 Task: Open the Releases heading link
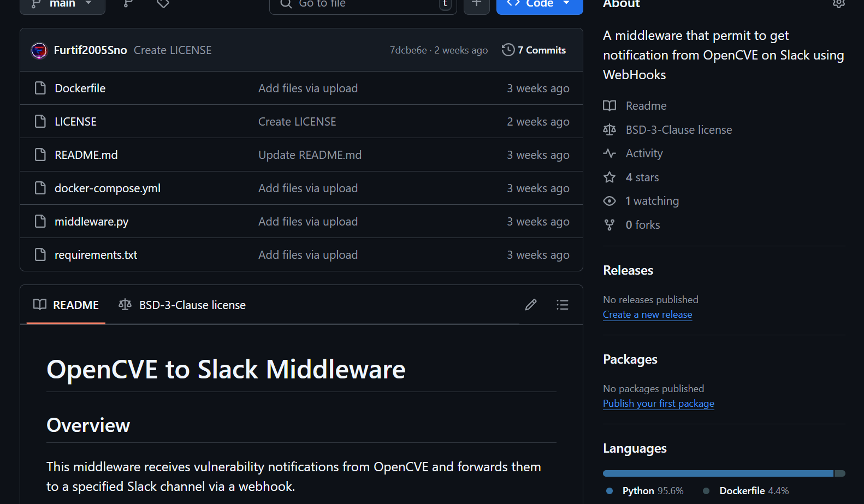coord(628,270)
